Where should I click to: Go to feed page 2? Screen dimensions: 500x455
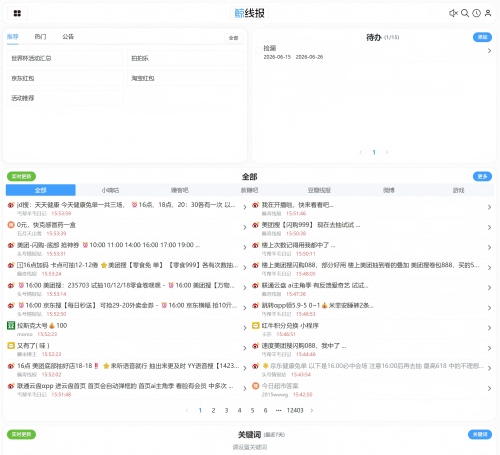(213, 410)
